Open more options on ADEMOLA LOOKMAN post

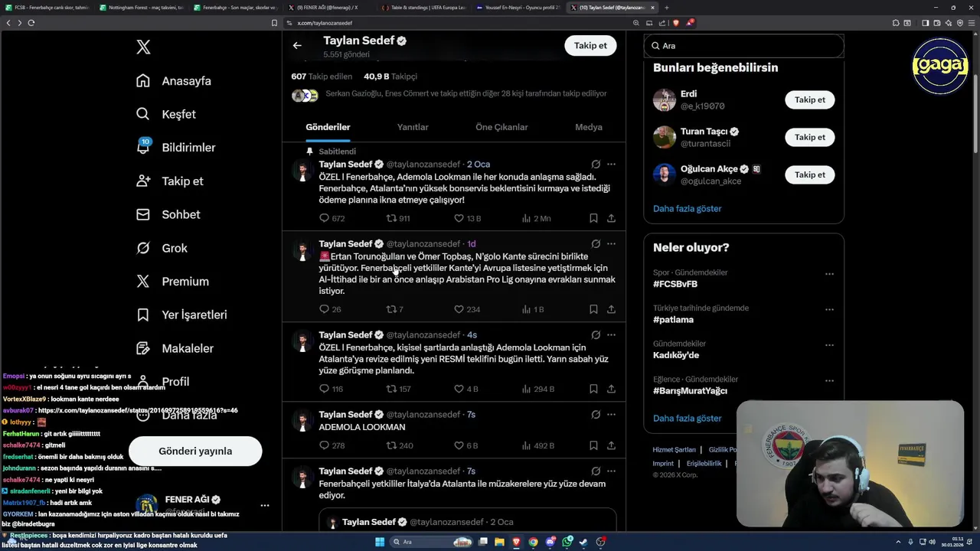coord(611,414)
